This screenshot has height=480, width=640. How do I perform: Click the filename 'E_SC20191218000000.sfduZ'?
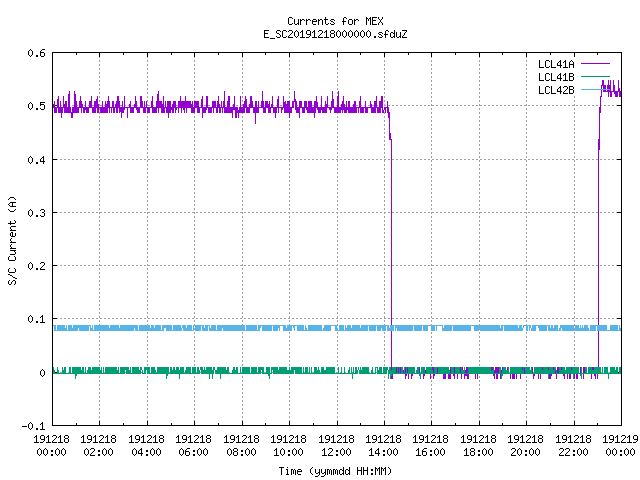tap(335, 34)
